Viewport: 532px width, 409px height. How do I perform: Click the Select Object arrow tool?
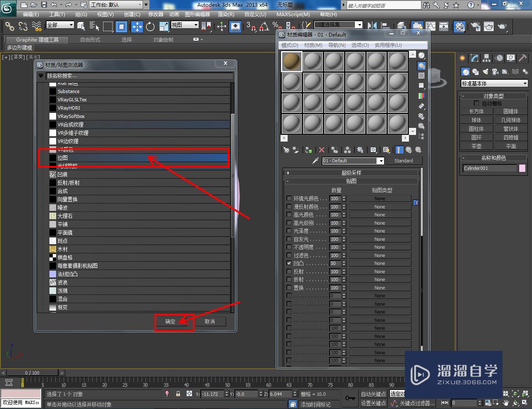click(81, 27)
